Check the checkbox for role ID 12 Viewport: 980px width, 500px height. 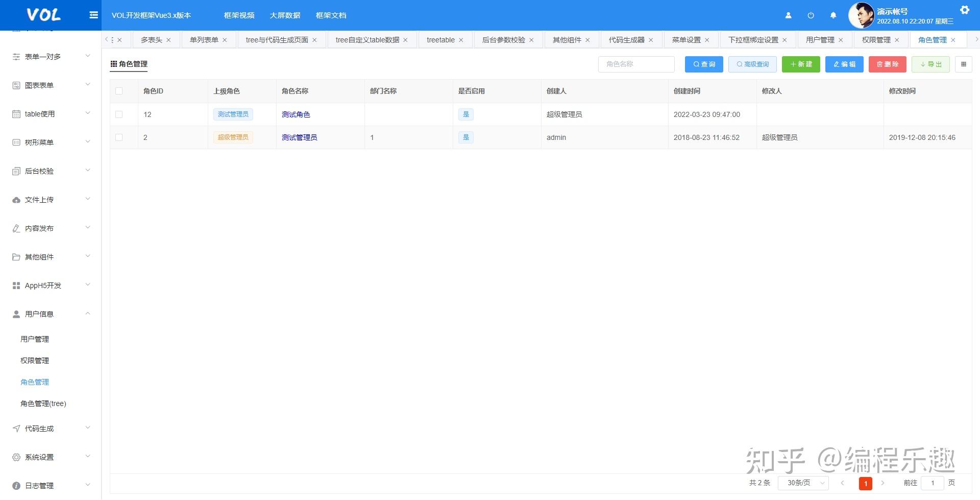(119, 114)
